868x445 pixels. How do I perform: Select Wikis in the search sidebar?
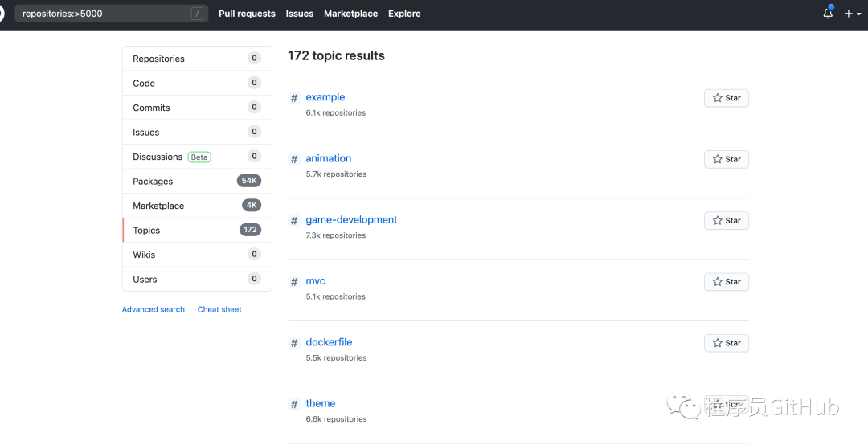click(197, 255)
